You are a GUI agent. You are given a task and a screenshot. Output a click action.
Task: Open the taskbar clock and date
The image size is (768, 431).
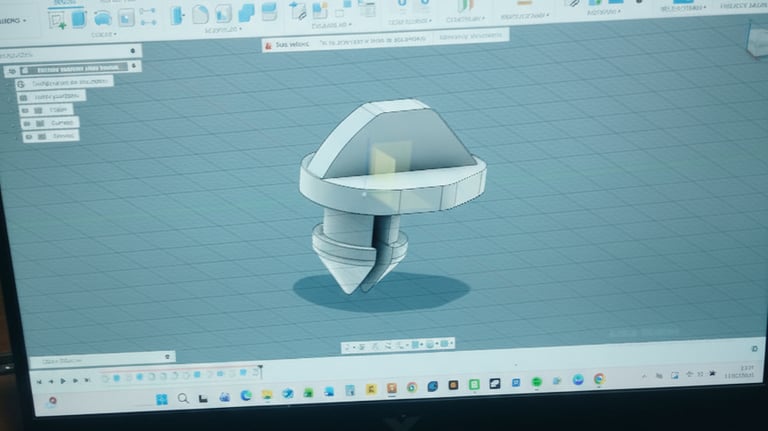741,372
